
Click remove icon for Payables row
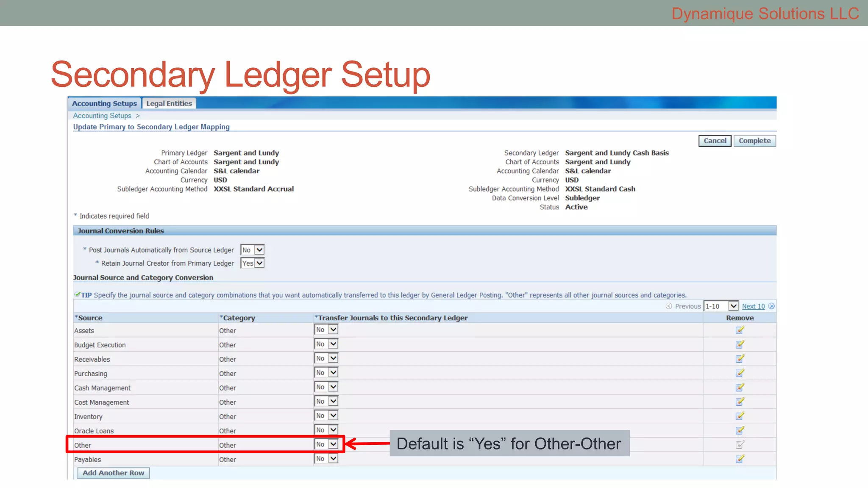[740, 459]
